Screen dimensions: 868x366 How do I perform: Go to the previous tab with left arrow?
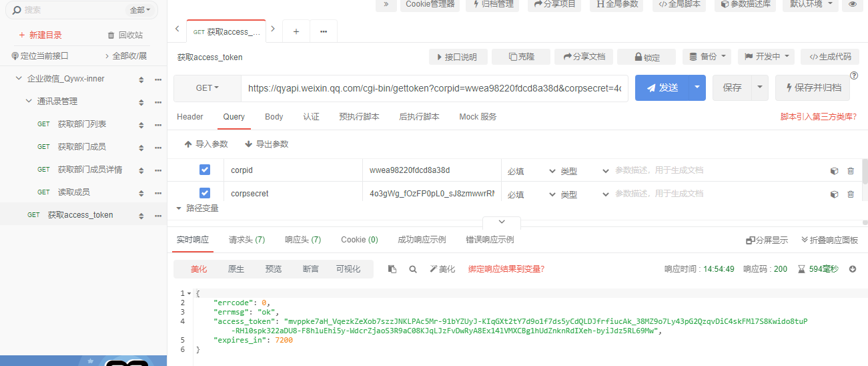click(177, 29)
